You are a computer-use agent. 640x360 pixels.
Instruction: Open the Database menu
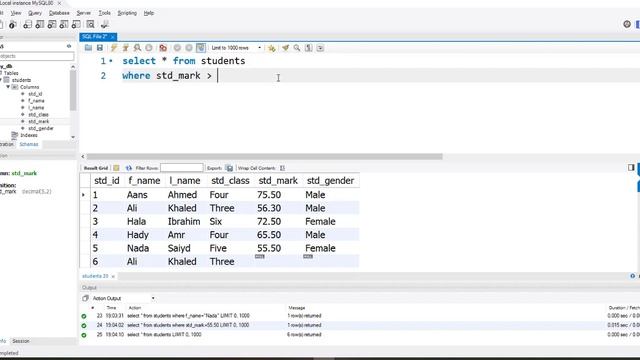[59, 13]
